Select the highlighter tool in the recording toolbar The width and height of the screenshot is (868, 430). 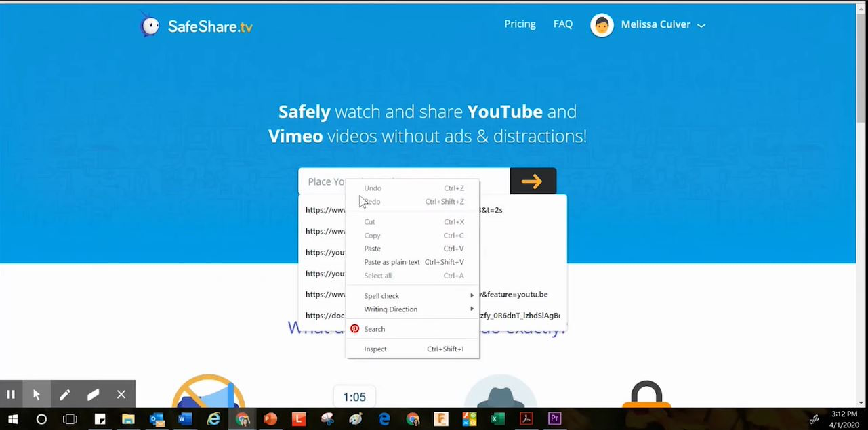[x=93, y=394]
